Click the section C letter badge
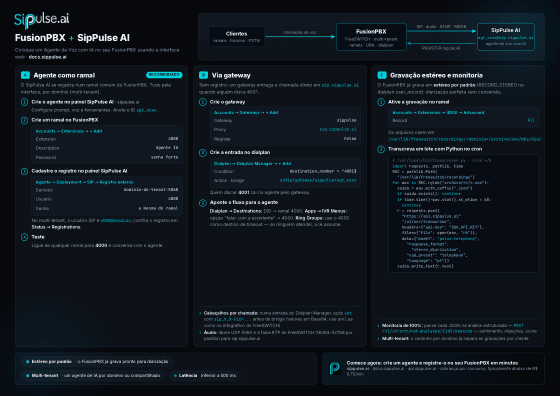The height and width of the screenshot is (396, 560). 382,75
